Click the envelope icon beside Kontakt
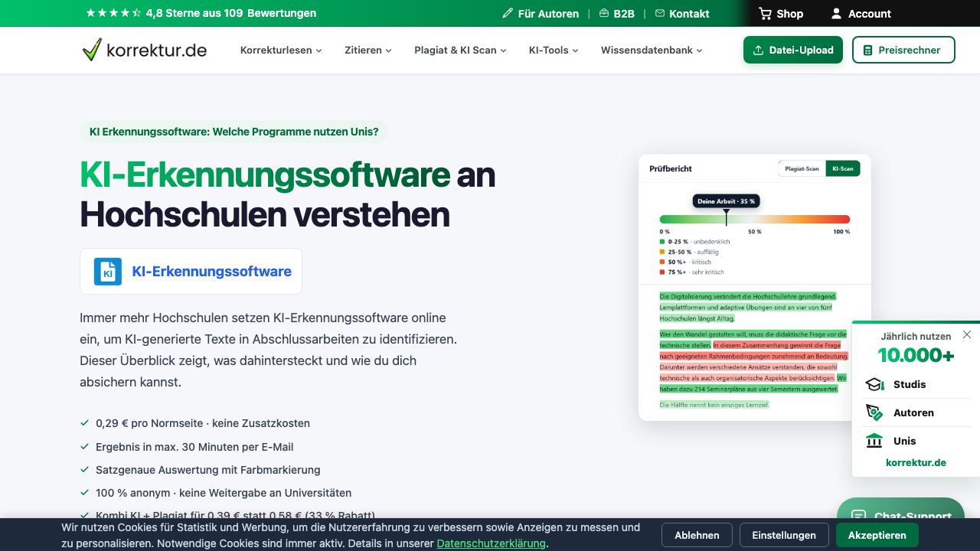Viewport: 980px width, 551px height. [x=660, y=14]
